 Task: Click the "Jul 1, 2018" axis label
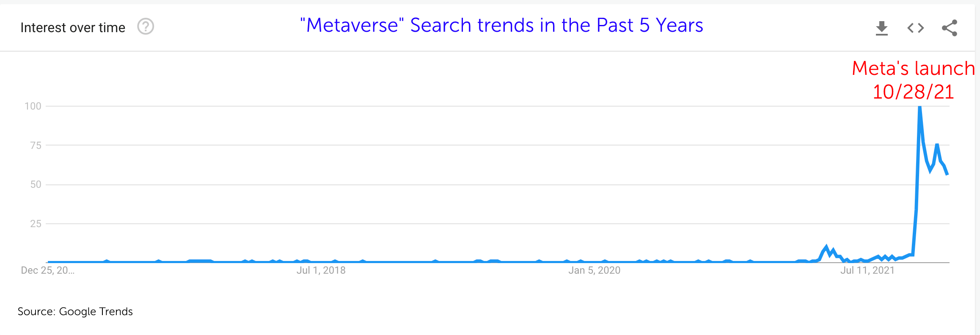pyautogui.click(x=321, y=270)
